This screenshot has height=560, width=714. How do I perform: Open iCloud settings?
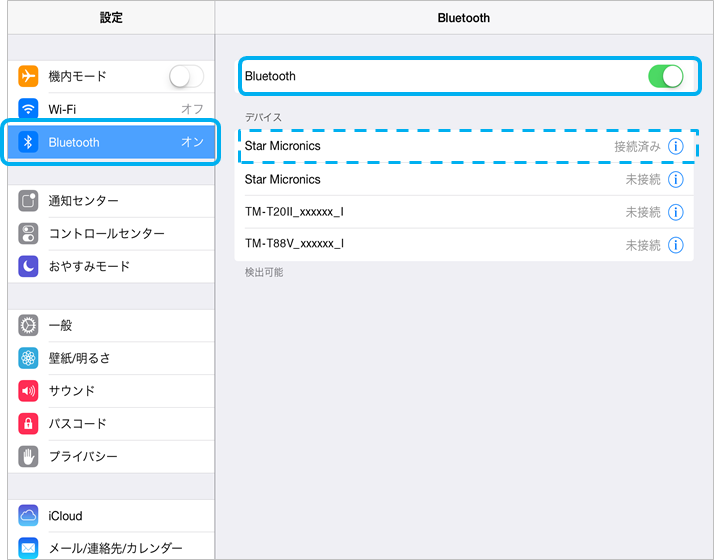[111, 516]
